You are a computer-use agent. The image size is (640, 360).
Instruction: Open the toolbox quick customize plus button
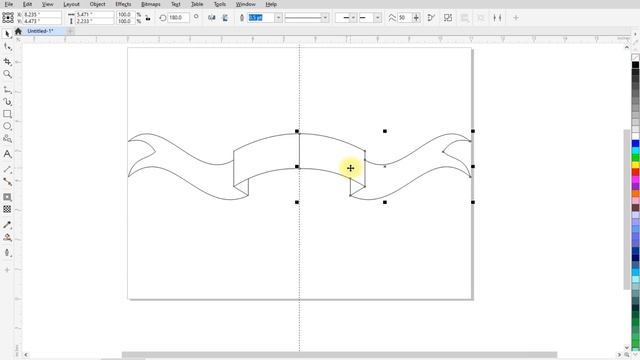7,270
